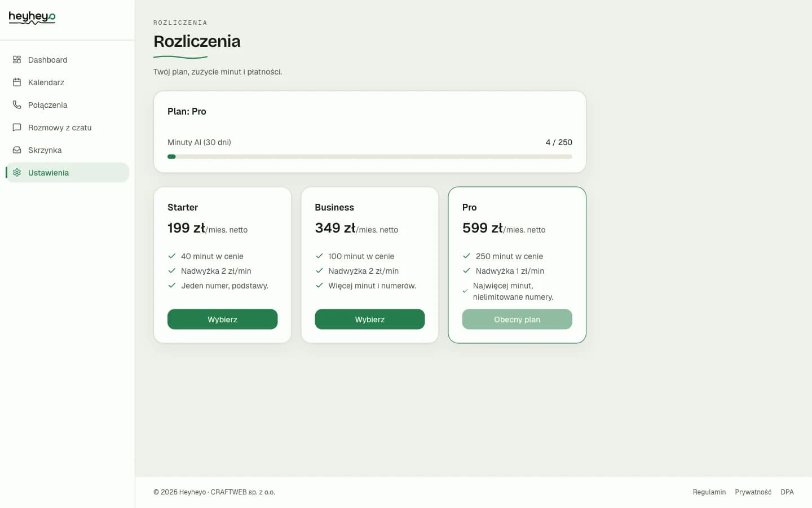Click subtitle Twój plan, zużycie minut i płatności
812x508 pixels.
218,72
